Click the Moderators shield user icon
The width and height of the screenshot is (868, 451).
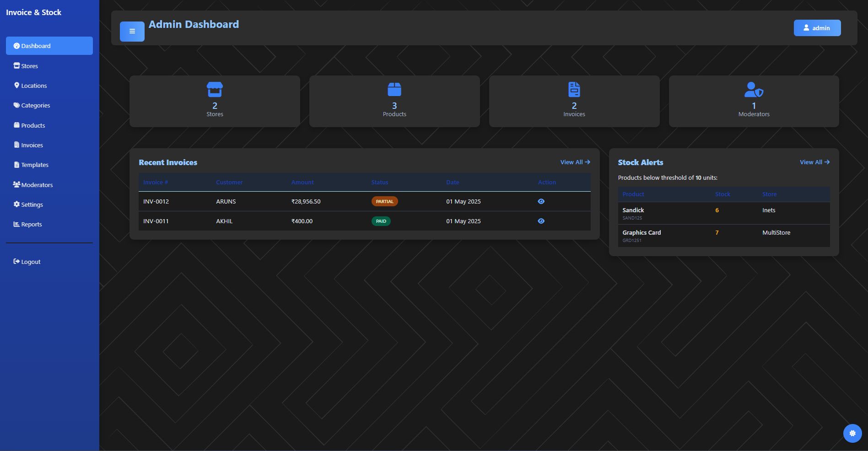[x=753, y=90]
